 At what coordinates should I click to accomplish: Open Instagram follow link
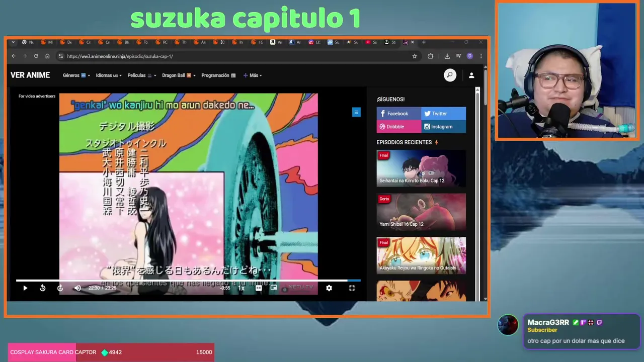coord(444,127)
